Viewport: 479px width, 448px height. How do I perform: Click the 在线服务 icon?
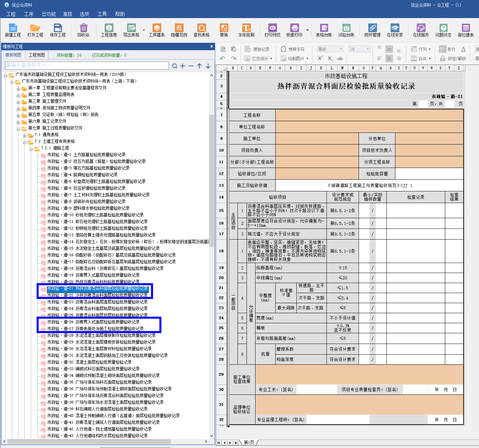421,30
